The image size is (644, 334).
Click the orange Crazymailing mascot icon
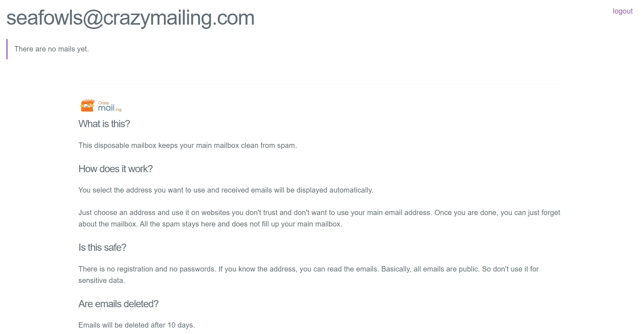click(x=87, y=105)
